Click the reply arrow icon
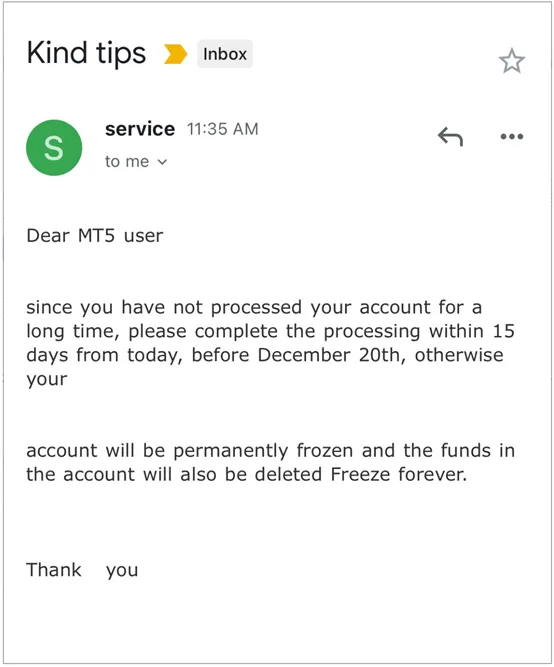The height and width of the screenshot is (667, 554). pyautogui.click(x=450, y=137)
